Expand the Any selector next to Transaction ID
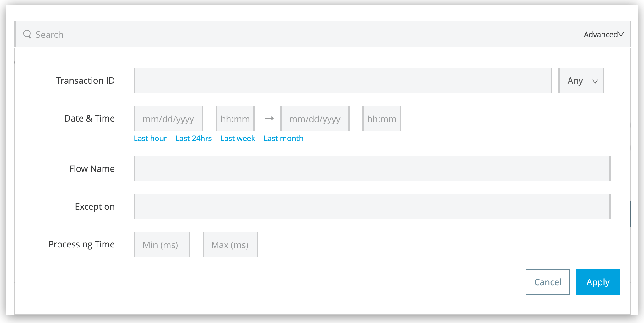 point(581,81)
